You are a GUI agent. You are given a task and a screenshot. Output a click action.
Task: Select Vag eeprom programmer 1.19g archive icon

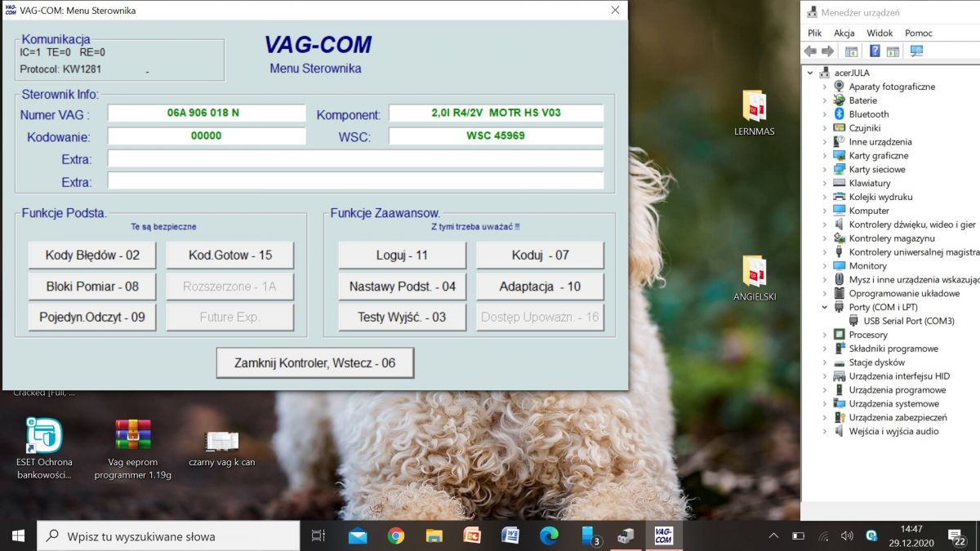133,447
